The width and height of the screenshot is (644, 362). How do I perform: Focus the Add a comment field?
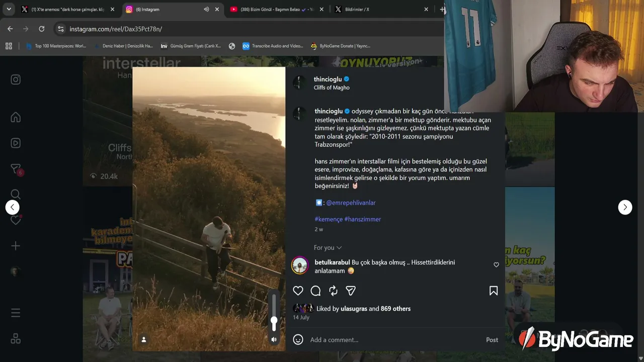(394, 340)
